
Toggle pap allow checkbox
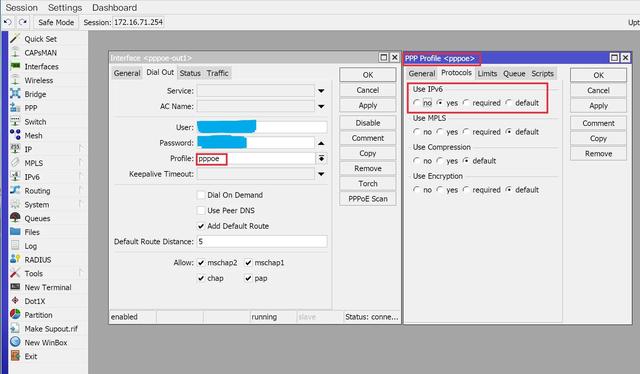[248, 278]
